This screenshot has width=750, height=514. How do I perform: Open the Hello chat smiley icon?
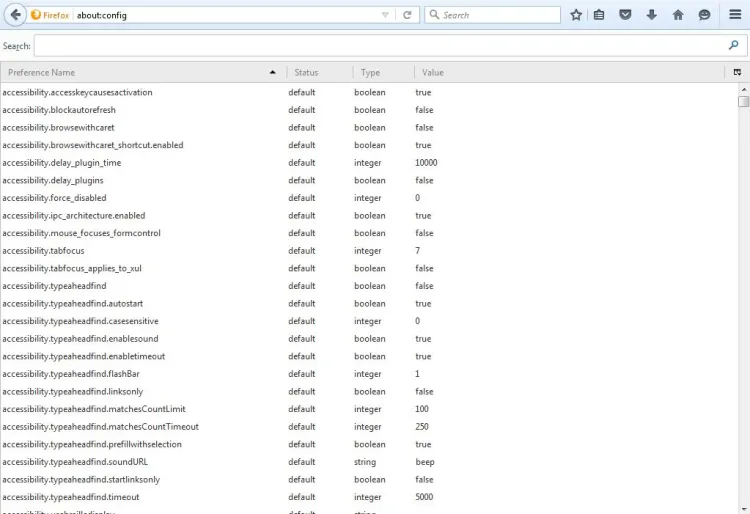point(704,15)
